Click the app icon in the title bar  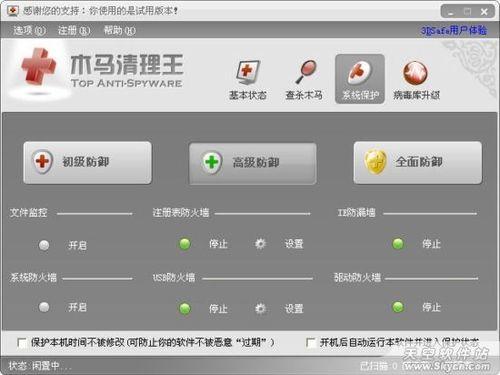pyautogui.click(x=13, y=11)
